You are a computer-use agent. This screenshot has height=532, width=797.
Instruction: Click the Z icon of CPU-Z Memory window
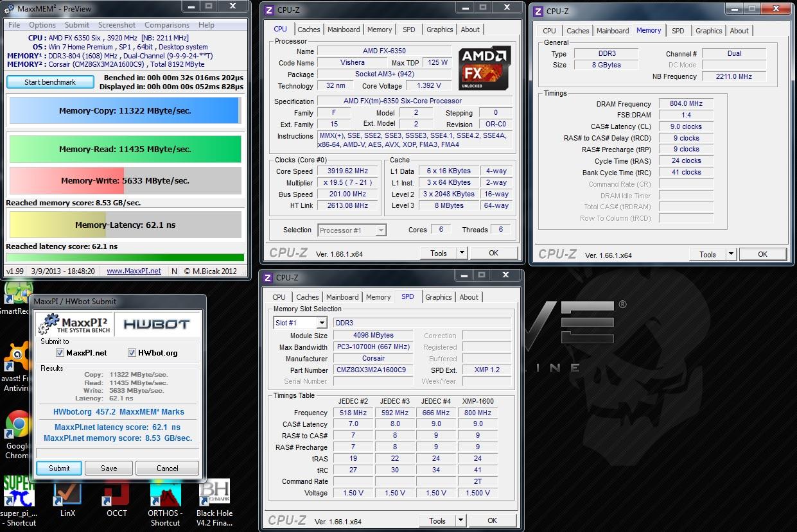pyautogui.click(x=538, y=11)
